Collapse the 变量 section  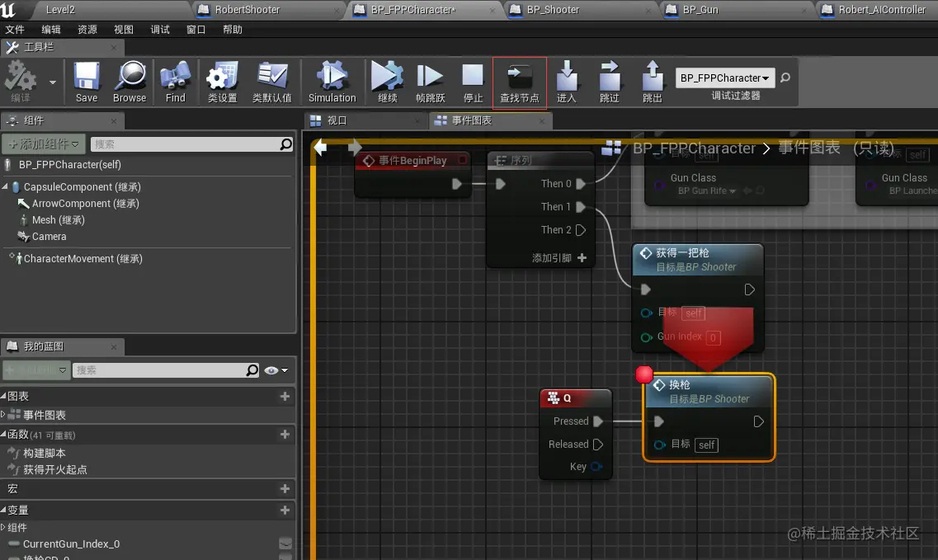point(3,510)
